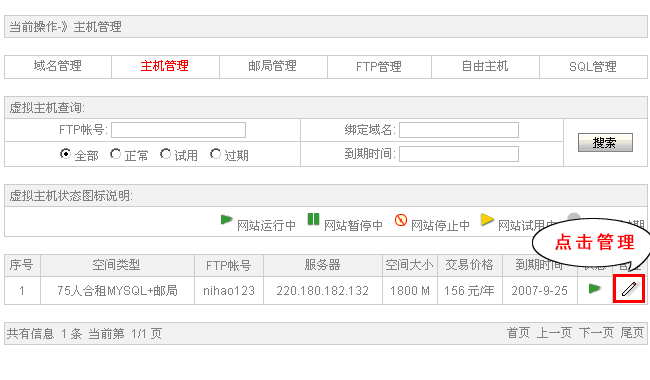Click the FTP account cell nihao123
This screenshot has width=650, height=380.
tap(229, 290)
